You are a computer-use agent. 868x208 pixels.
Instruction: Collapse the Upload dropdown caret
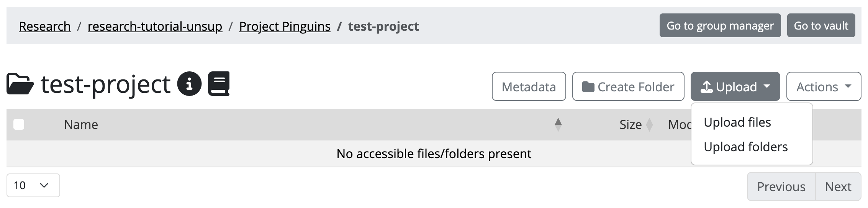pyautogui.click(x=767, y=87)
